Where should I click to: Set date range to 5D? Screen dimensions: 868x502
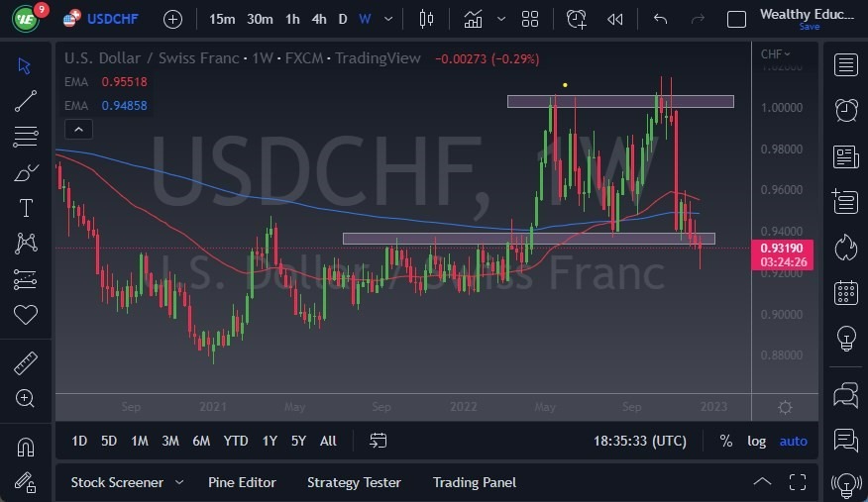click(x=109, y=441)
